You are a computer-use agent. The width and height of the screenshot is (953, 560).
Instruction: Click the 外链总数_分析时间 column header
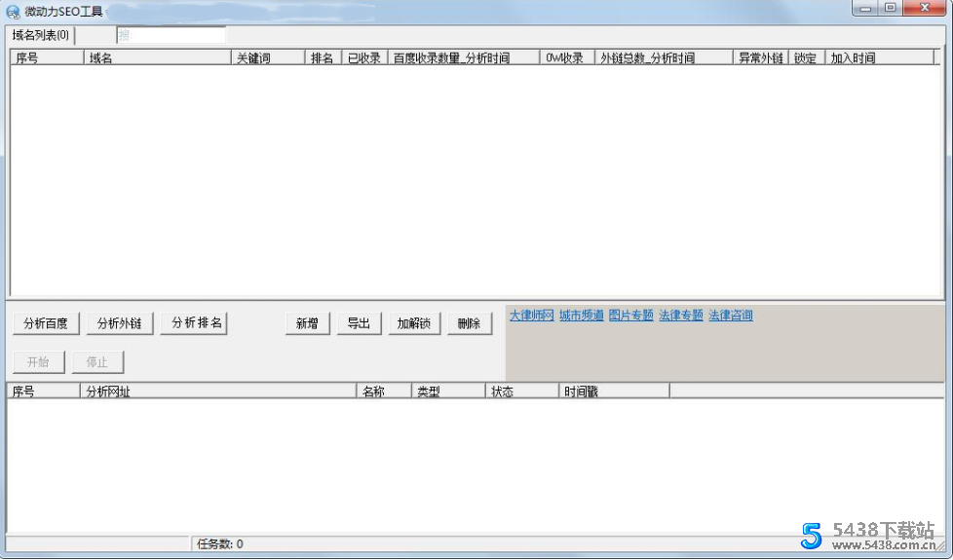tap(664, 57)
